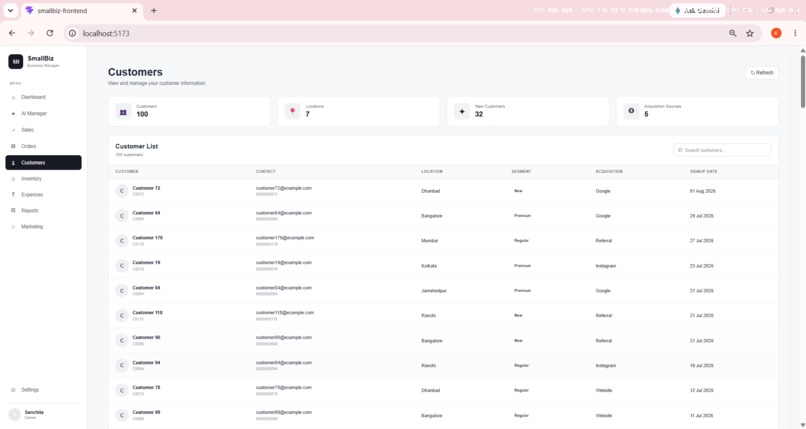The height and width of the screenshot is (429, 806).
Task: Click Instagram acquisition for Customer 19
Action: pyautogui.click(x=606, y=266)
